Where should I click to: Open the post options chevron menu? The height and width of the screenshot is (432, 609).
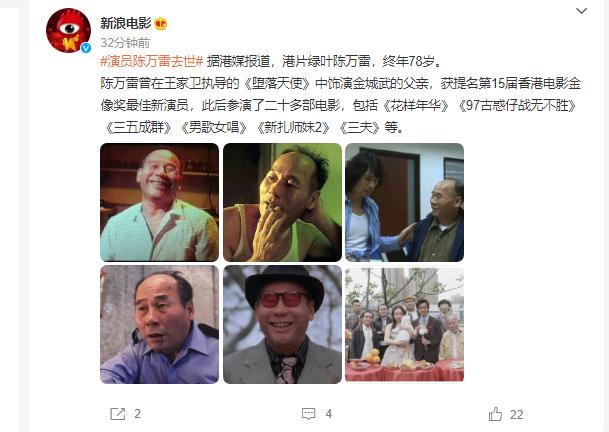click(581, 11)
